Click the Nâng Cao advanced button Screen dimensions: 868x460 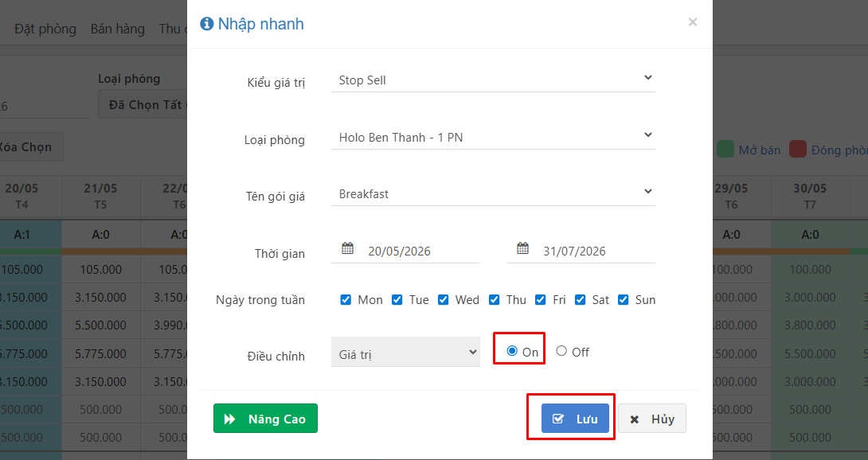pos(266,419)
